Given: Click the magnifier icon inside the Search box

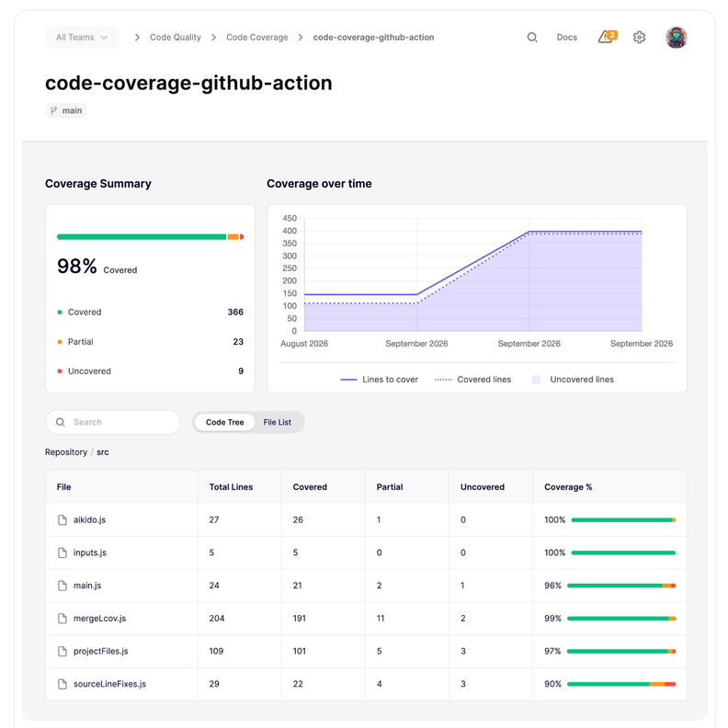Looking at the screenshot, I should 61,422.
